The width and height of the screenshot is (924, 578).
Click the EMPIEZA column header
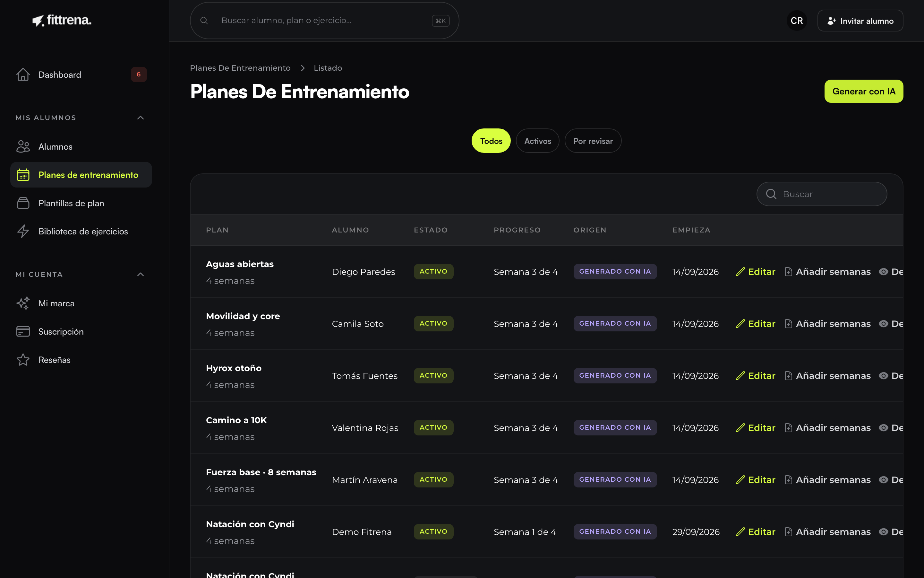point(691,230)
